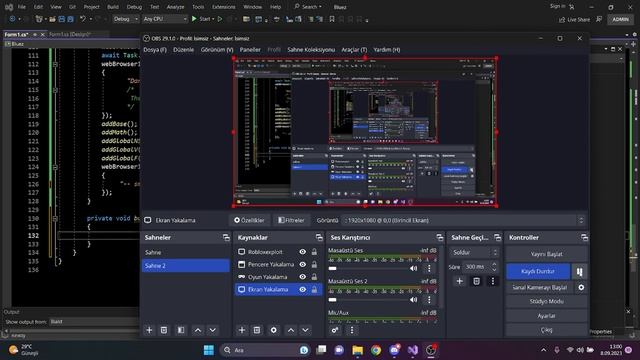Undock the Kaynaklar panel
This screenshot has height=360, width=640.
pyautogui.click(x=319, y=238)
